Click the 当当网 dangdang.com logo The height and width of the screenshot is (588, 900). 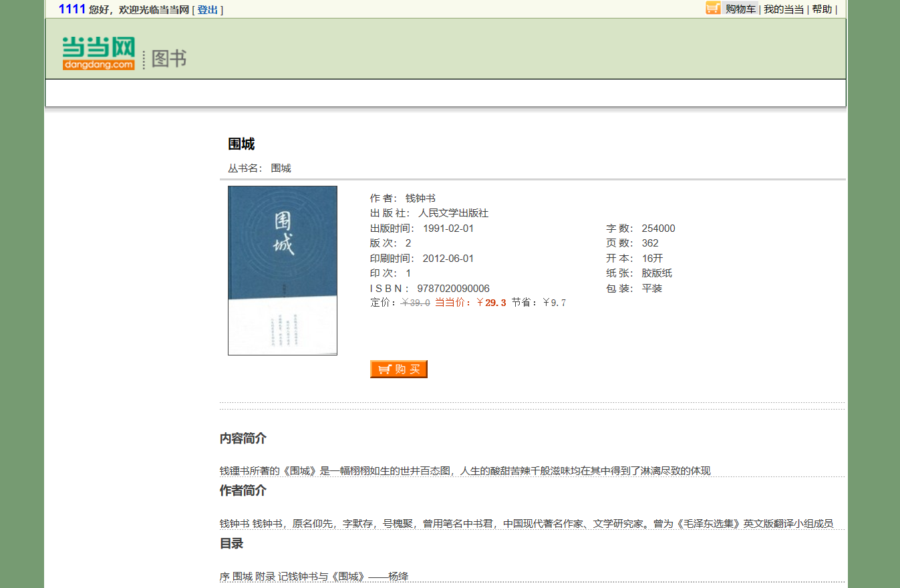coord(99,53)
